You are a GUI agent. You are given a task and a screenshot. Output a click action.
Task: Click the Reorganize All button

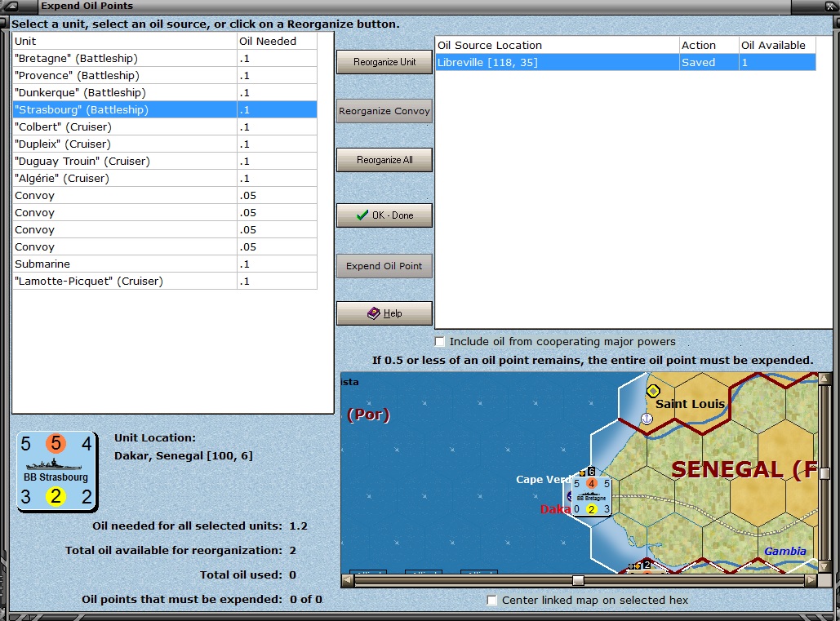384,159
